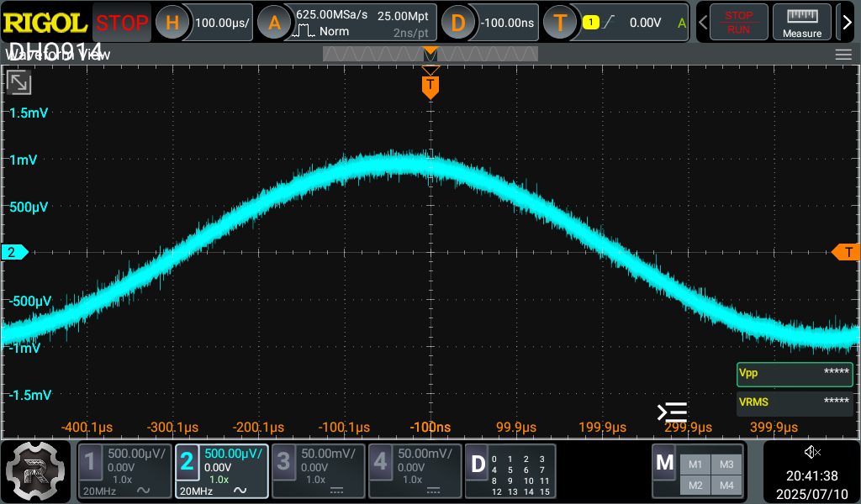
Task: Open the Math M menu
Action: 665,463
